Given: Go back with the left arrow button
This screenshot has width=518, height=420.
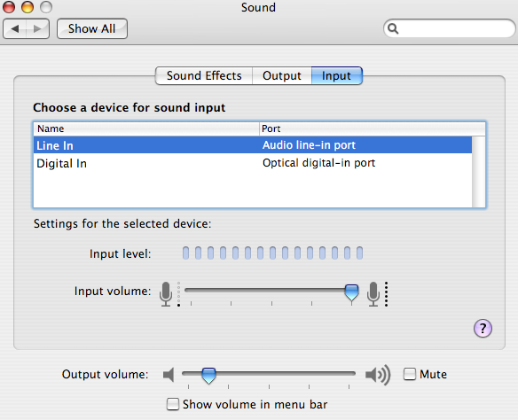Looking at the screenshot, I should point(15,28).
